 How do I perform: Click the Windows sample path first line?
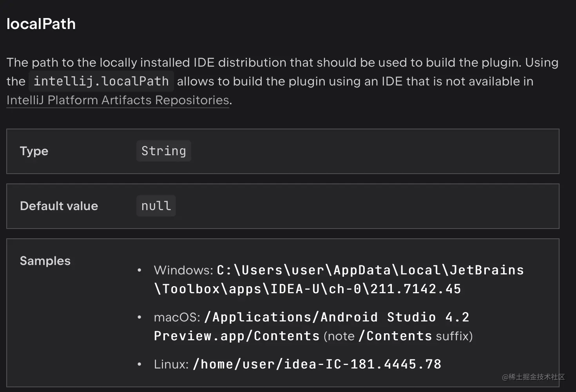coord(370,270)
